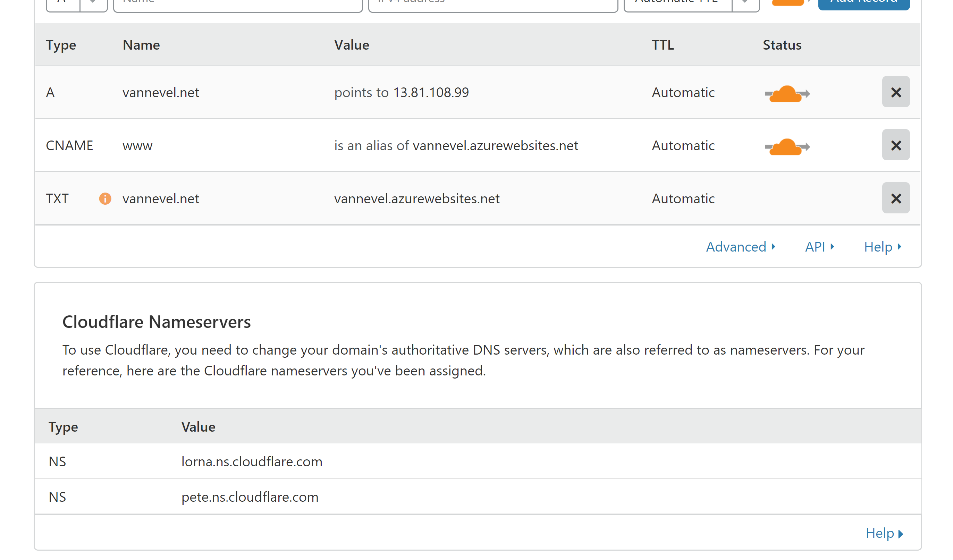Click the Cloudflare Nameservers heading
953x560 pixels.
[x=157, y=322]
